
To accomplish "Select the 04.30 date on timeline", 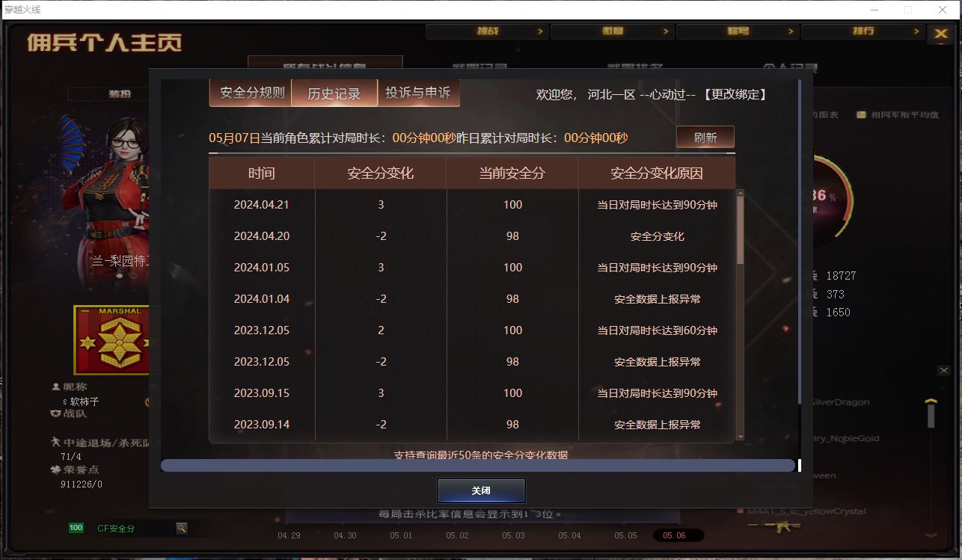I will point(345,535).
